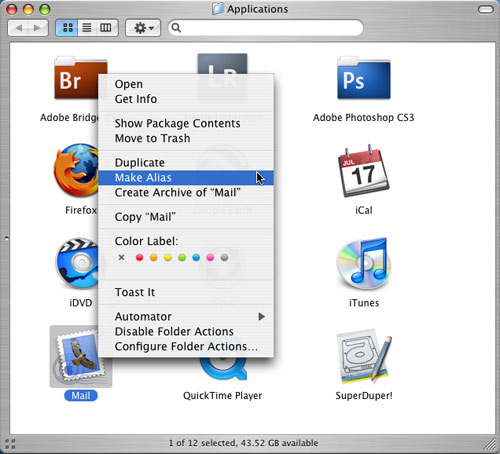500x454 pixels.
Task: Click the "QuickTime Player" name label
Action: coord(222,396)
